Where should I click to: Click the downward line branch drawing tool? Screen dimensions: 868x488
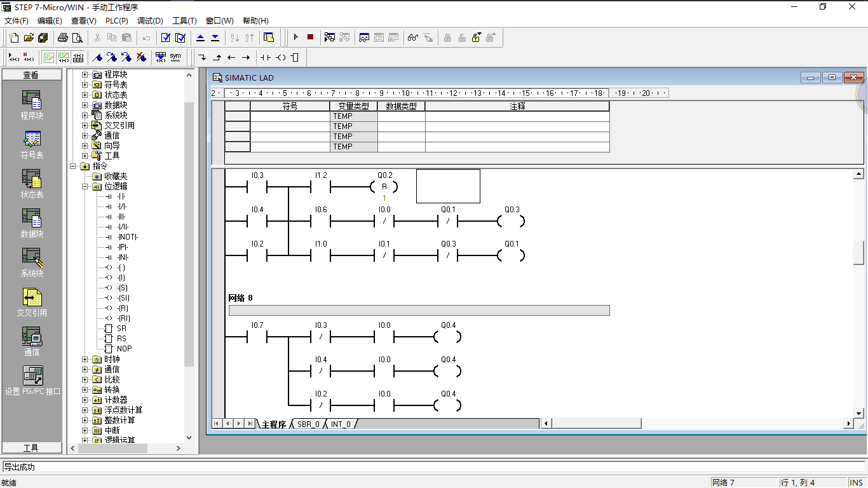tap(202, 57)
